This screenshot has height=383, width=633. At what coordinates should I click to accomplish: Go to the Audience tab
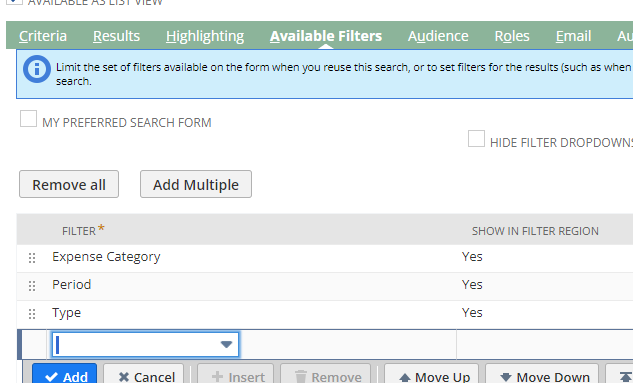[x=438, y=36]
